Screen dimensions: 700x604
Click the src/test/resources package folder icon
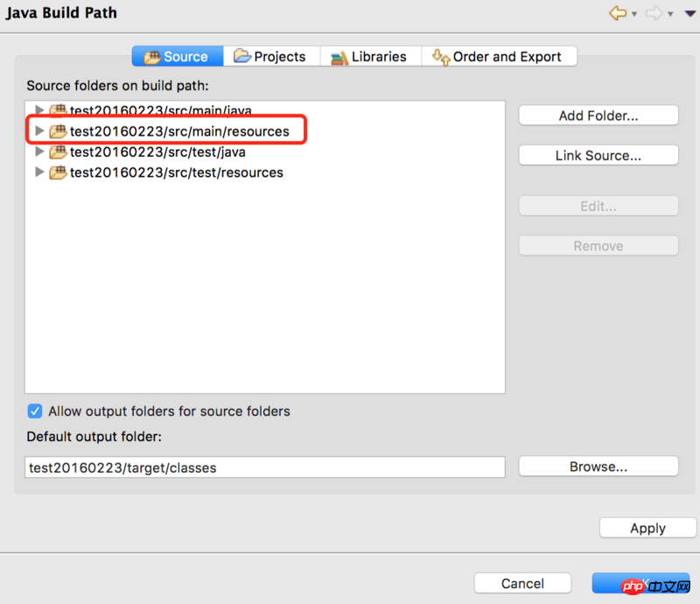pyautogui.click(x=58, y=172)
